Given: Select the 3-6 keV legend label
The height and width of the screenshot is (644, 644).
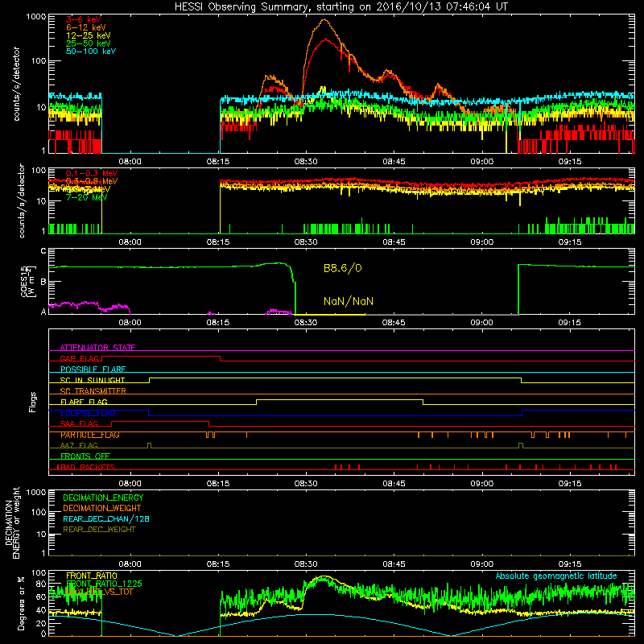Looking at the screenshot, I should [x=84, y=19].
